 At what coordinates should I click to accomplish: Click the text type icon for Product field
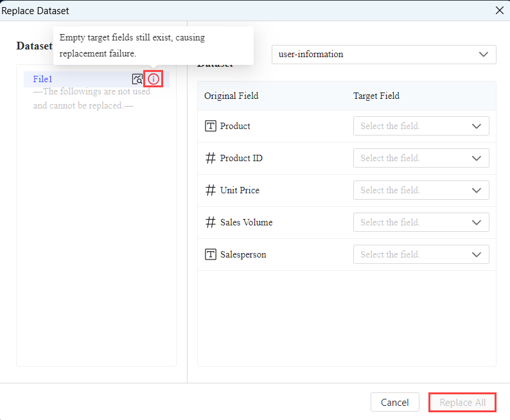coord(211,126)
